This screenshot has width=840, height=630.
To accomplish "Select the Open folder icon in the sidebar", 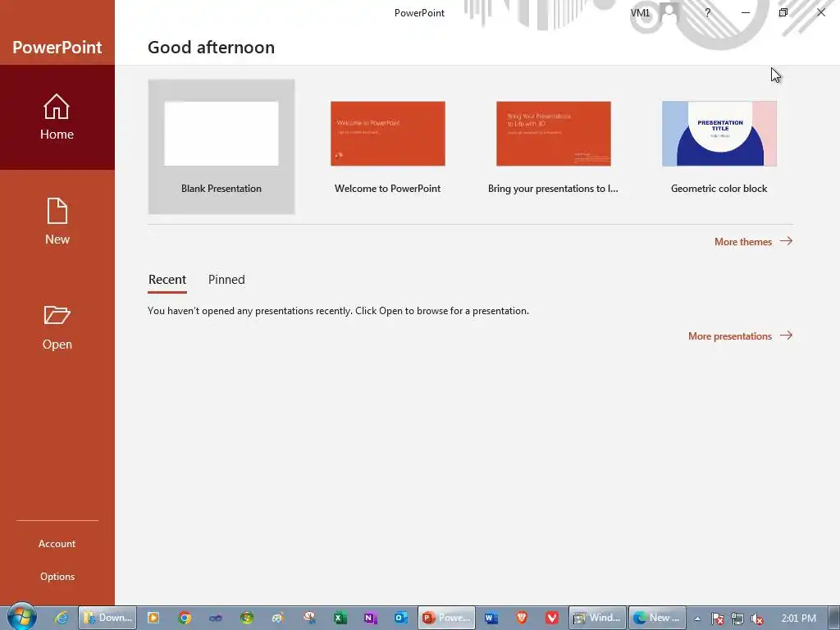I will coord(57,315).
